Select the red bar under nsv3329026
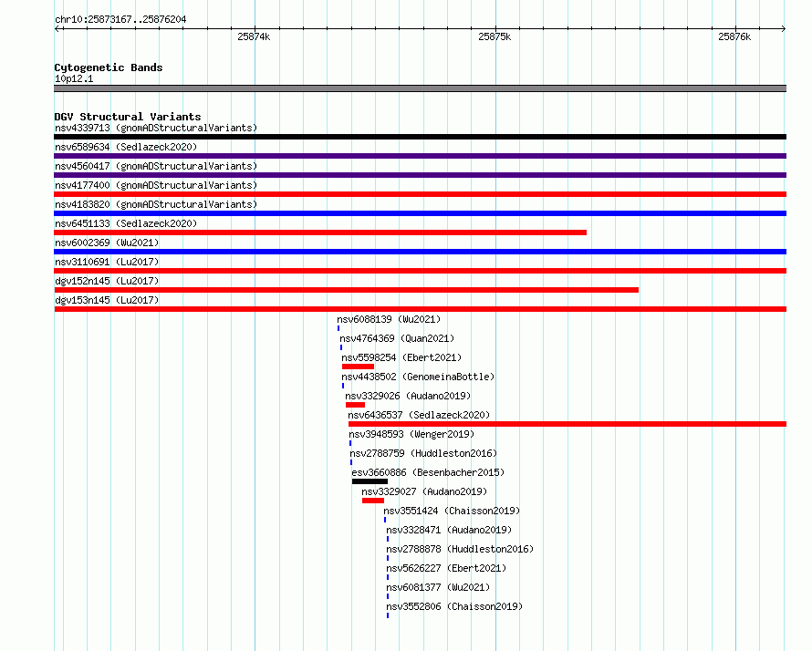This screenshot has height=651, width=812. (355, 405)
